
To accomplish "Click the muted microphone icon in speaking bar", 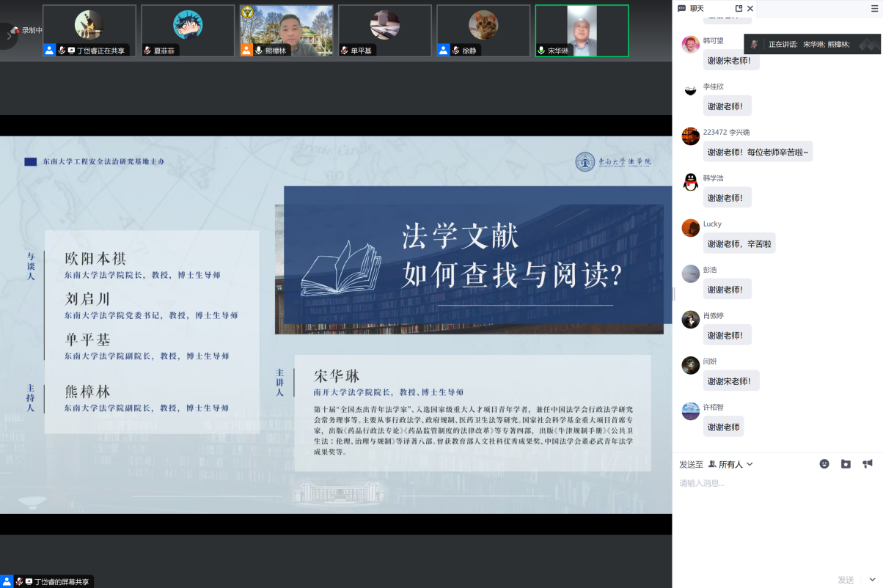I will tap(754, 44).
